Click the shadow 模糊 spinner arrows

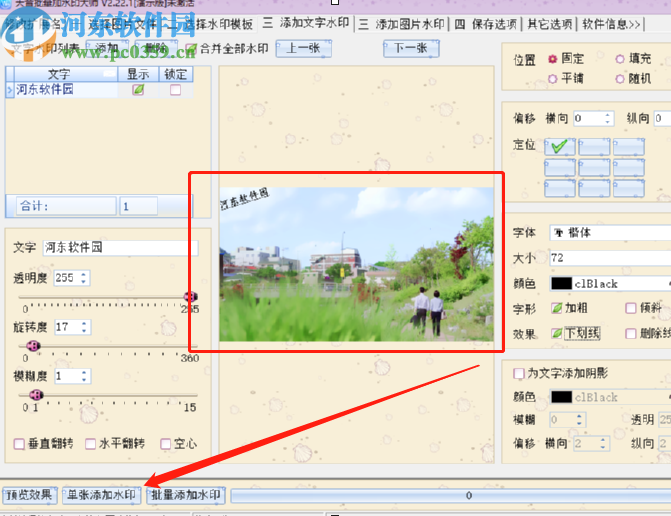(x=579, y=420)
